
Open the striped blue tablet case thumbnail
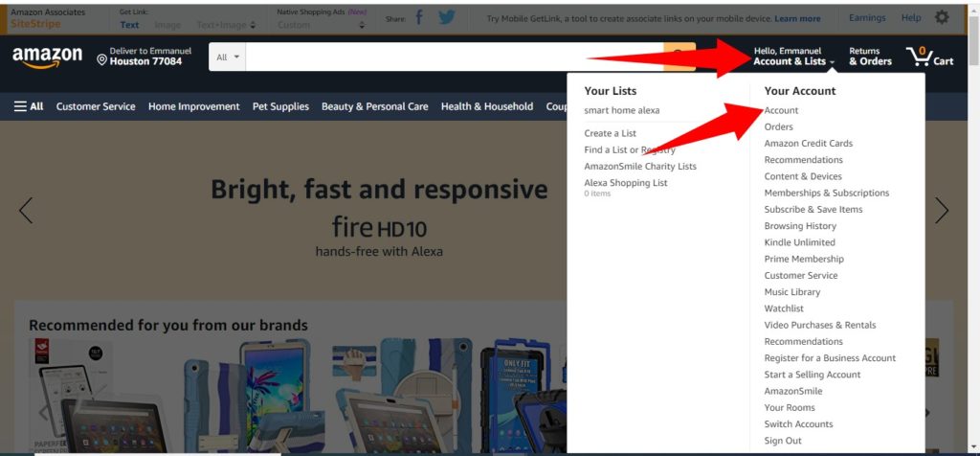[x=255, y=396]
